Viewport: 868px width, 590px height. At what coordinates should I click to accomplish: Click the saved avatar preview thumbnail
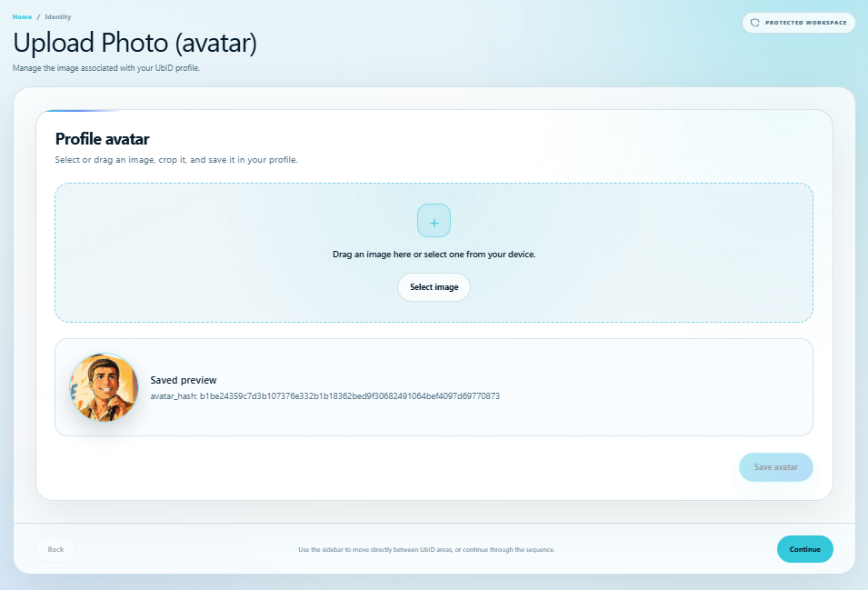[x=104, y=387]
